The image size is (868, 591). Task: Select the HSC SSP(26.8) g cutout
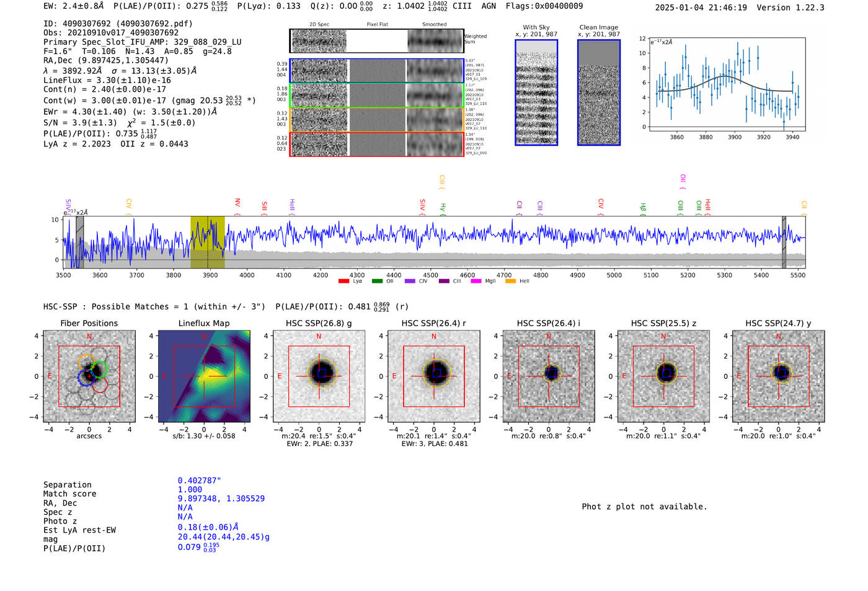[x=319, y=376]
